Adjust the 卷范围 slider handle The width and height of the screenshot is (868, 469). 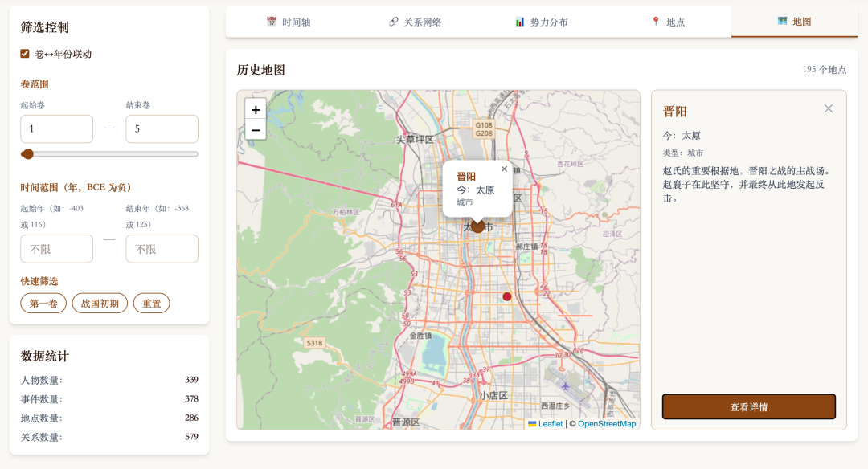(27, 154)
